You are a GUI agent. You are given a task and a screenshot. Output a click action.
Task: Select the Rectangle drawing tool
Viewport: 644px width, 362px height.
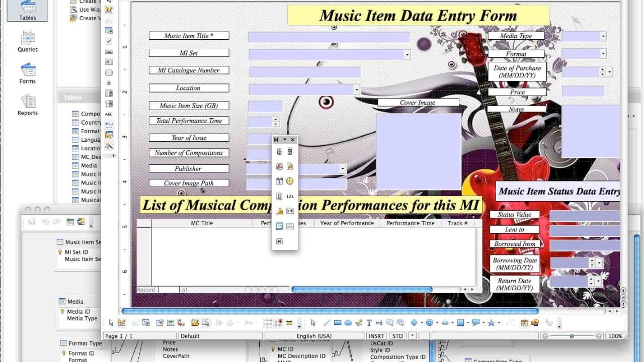338,323
